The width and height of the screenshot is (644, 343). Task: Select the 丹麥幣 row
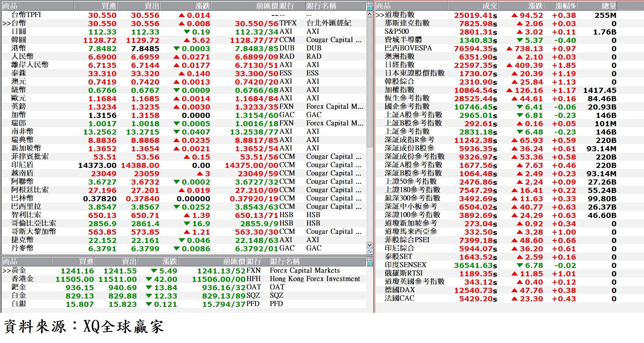[x=183, y=248]
